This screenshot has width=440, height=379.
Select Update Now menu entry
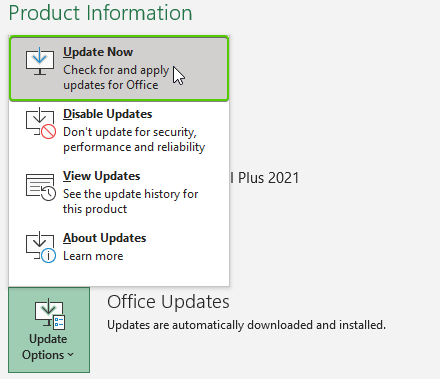tap(119, 68)
